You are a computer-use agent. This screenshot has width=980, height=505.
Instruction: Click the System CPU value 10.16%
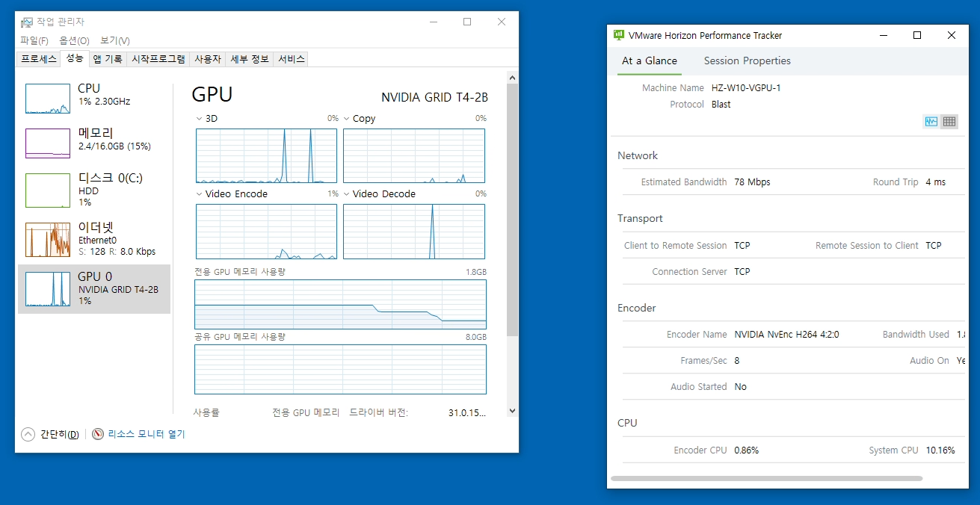click(x=940, y=450)
